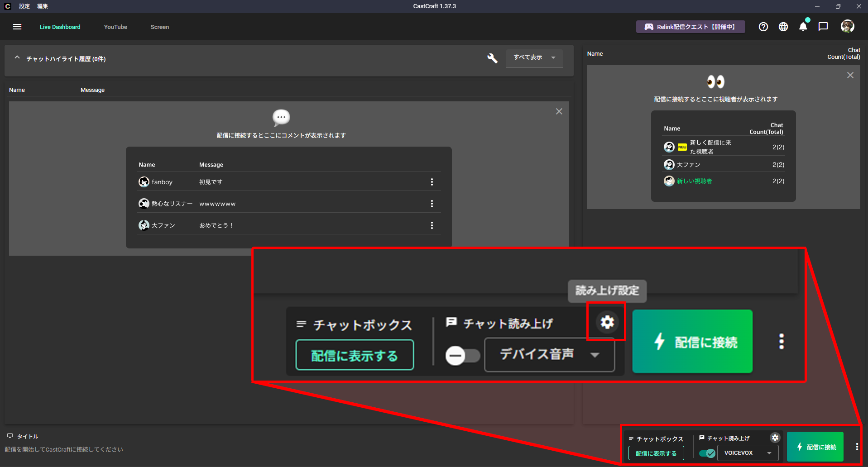Click the speech bubble emoji above the comment notice
868x467 pixels.
[x=281, y=118]
